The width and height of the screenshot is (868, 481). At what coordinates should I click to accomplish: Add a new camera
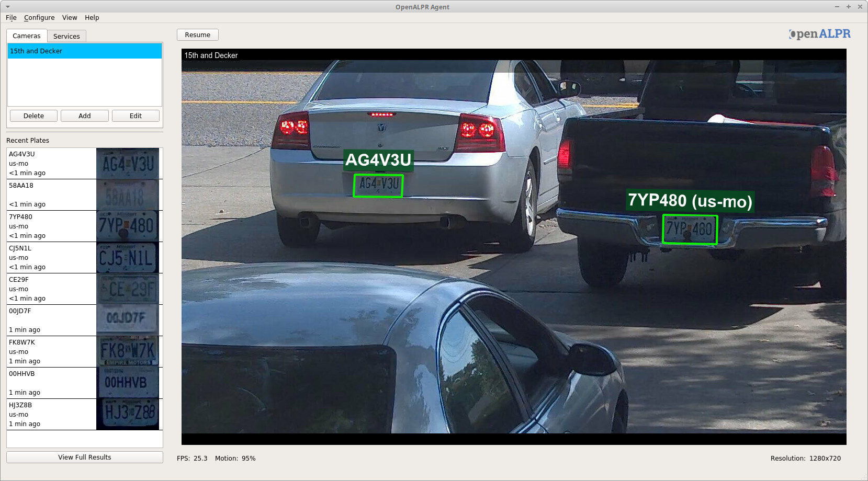[84, 116]
